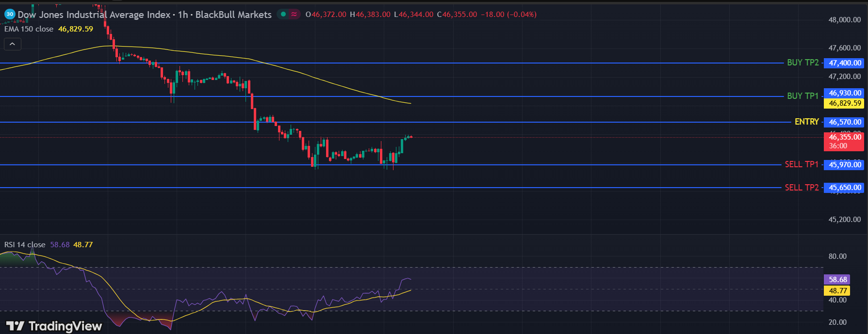Click the red current price 46,355.00 tag
868x334 pixels.
pyautogui.click(x=845, y=137)
